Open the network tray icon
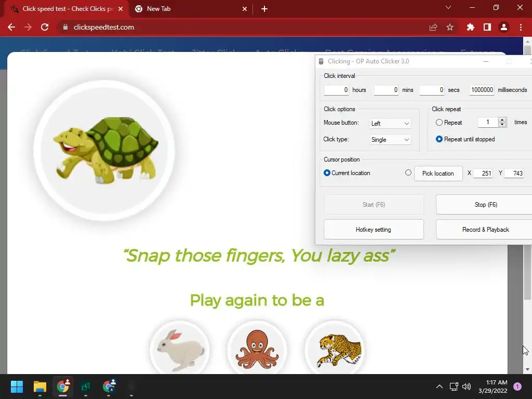Image resolution: width=532 pixels, height=399 pixels. (x=454, y=387)
